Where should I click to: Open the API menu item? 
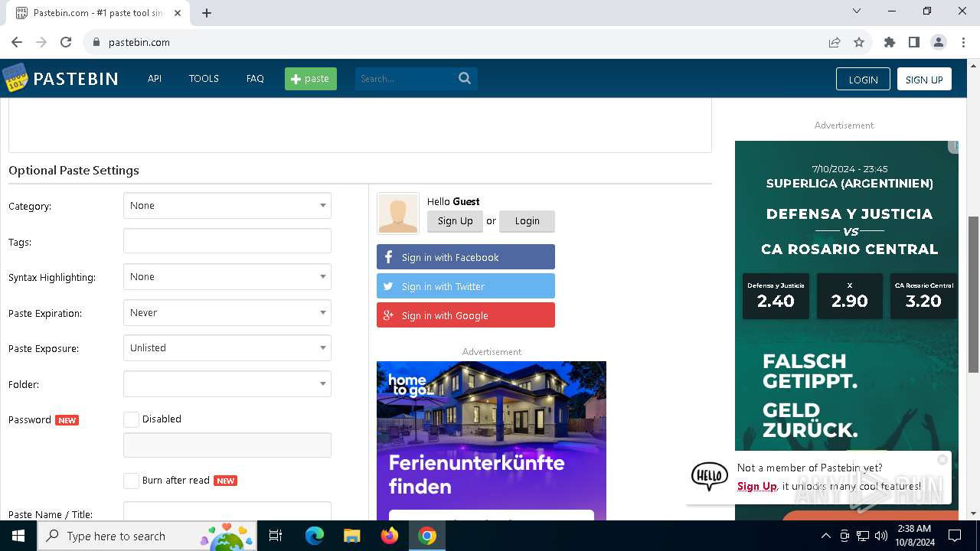155,78
